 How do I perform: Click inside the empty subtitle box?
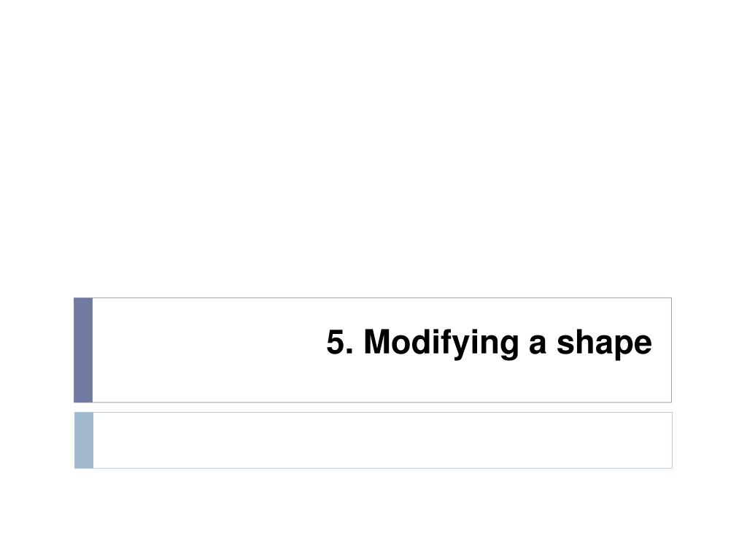pos(382,440)
